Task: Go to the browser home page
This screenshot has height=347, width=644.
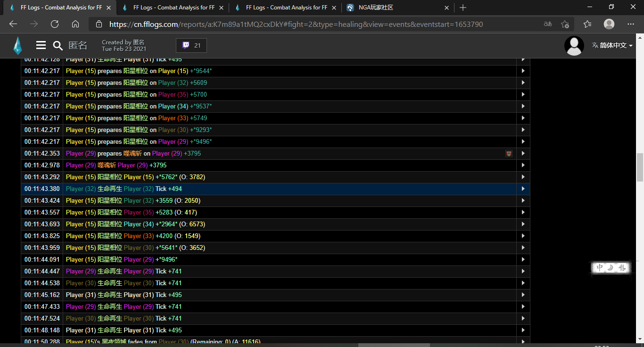Action: (x=75, y=24)
